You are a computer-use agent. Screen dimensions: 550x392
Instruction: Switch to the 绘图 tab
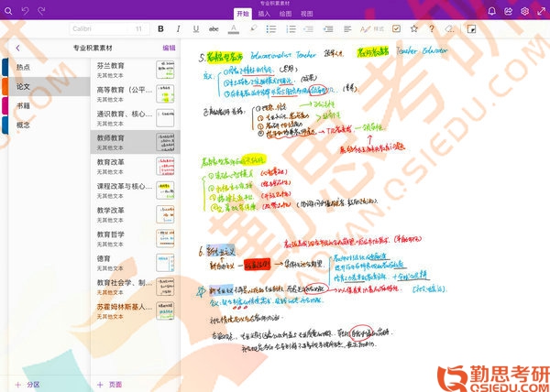tap(285, 14)
